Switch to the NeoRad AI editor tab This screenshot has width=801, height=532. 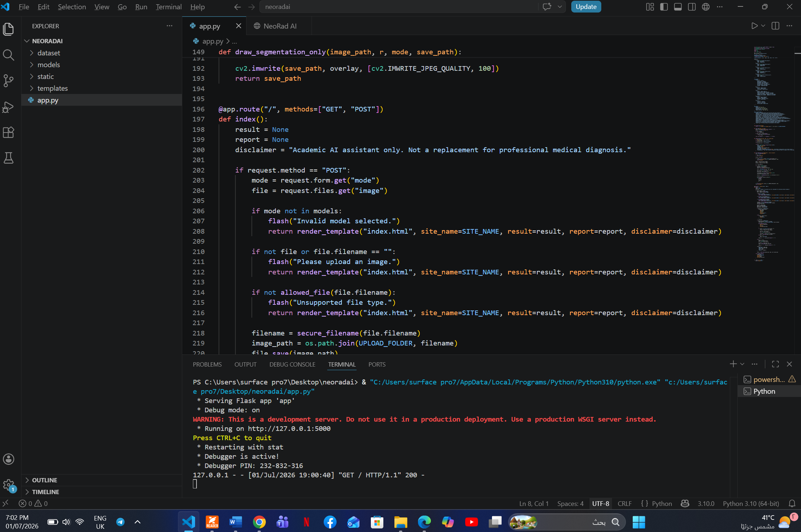tap(279, 26)
